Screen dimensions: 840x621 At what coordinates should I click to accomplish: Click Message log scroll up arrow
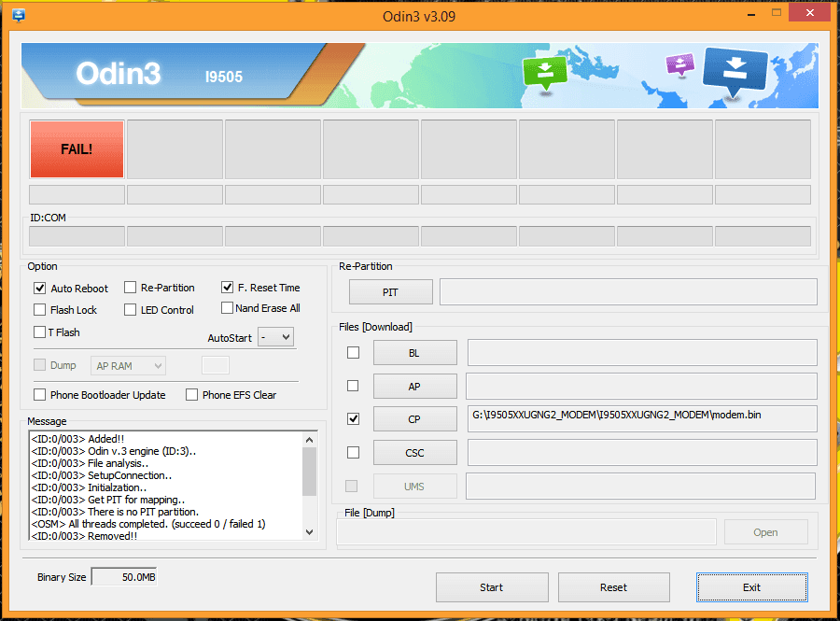(309, 440)
